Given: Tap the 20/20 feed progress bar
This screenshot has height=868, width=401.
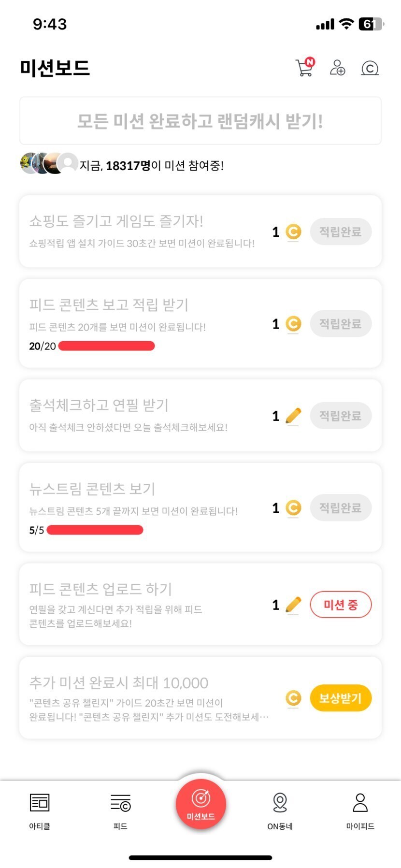Looking at the screenshot, I should [106, 346].
